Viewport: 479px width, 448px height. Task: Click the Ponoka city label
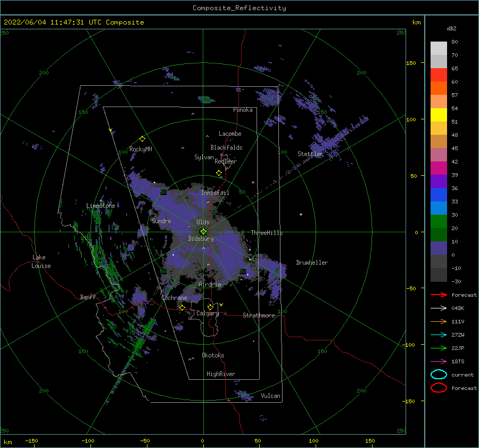(243, 110)
